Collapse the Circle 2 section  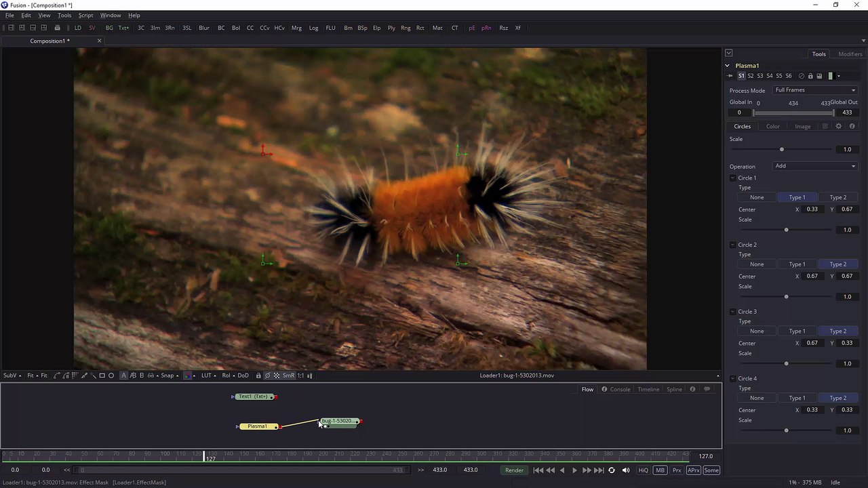click(732, 245)
